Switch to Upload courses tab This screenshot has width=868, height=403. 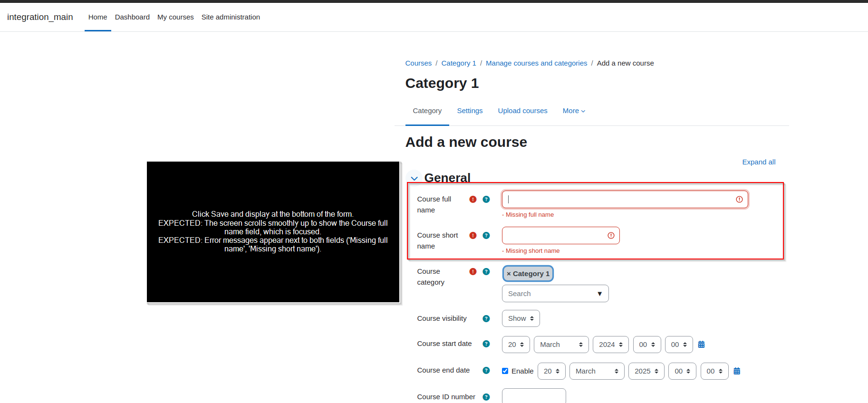pos(522,111)
